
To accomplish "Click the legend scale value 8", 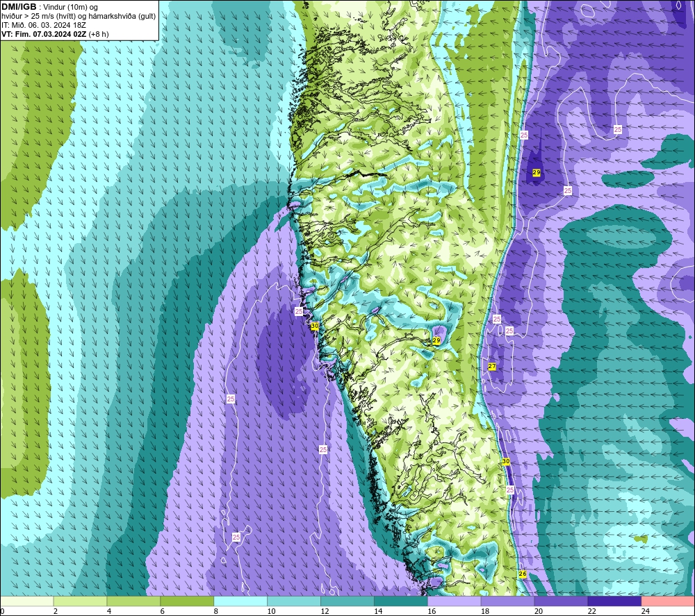I will [216, 611].
